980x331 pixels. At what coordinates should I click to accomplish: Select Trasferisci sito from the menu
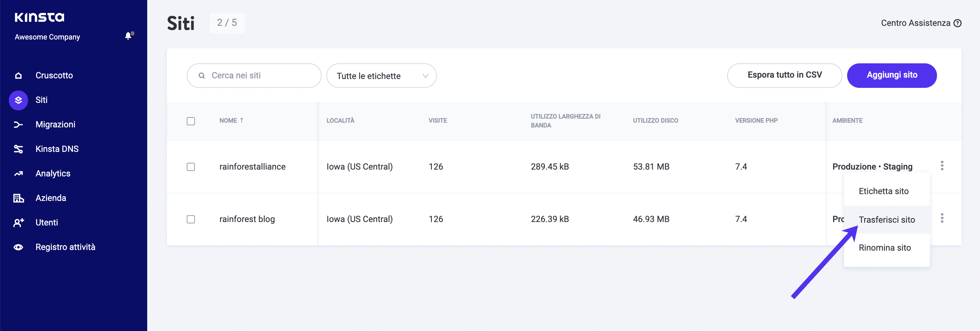[x=886, y=220]
